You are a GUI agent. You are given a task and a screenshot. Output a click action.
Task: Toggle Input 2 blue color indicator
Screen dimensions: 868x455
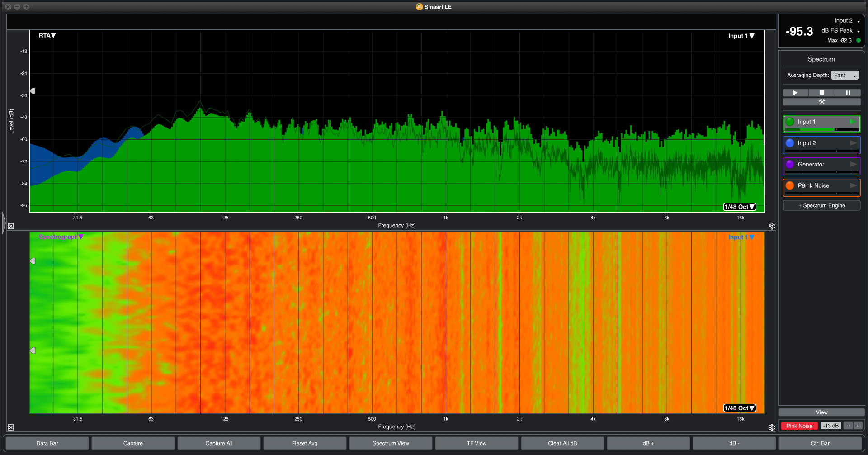coord(790,143)
